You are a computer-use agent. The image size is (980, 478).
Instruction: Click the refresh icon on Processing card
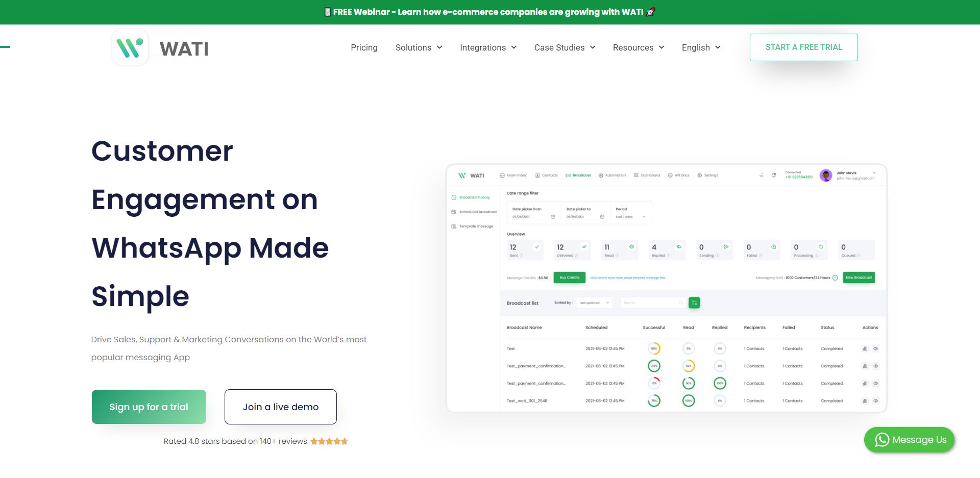pos(821,246)
